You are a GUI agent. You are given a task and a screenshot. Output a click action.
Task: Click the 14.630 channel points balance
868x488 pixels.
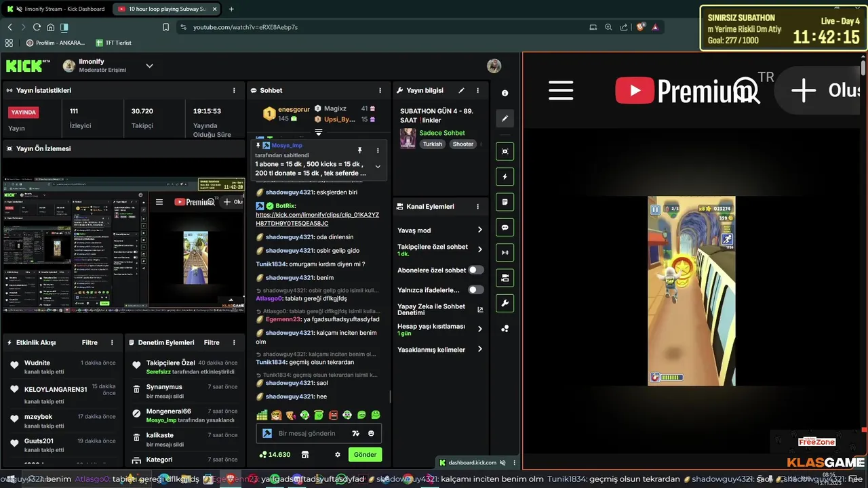click(275, 455)
